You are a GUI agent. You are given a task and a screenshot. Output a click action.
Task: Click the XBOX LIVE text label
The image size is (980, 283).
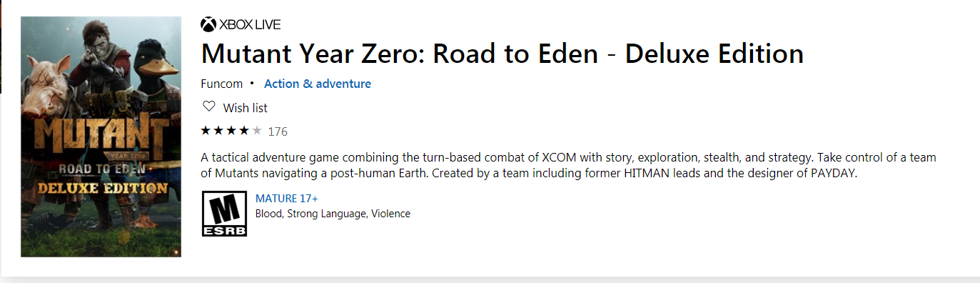[250, 25]
